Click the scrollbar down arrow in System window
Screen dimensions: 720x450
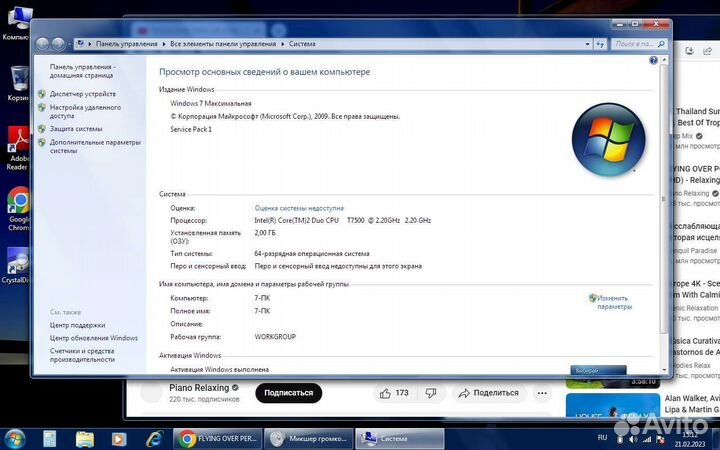(x=664, y=370)
